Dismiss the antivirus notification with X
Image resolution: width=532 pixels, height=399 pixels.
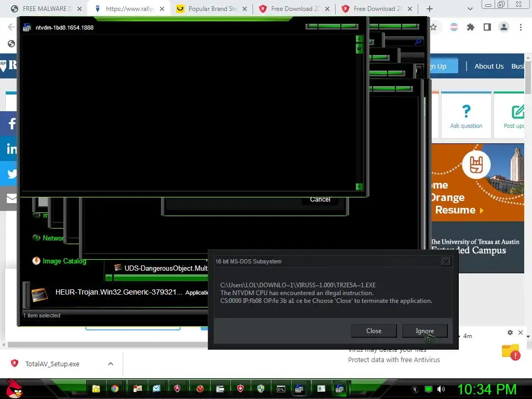pos(521,332)
